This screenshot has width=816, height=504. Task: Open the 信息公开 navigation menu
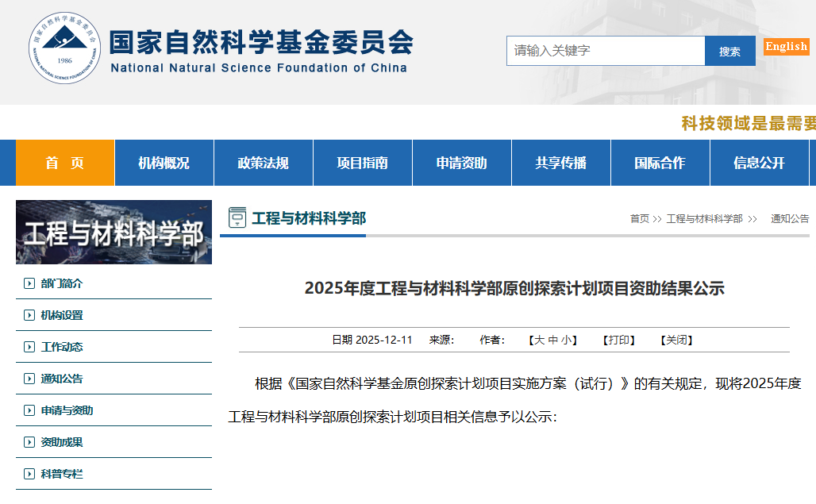click(x=760, y=163)
